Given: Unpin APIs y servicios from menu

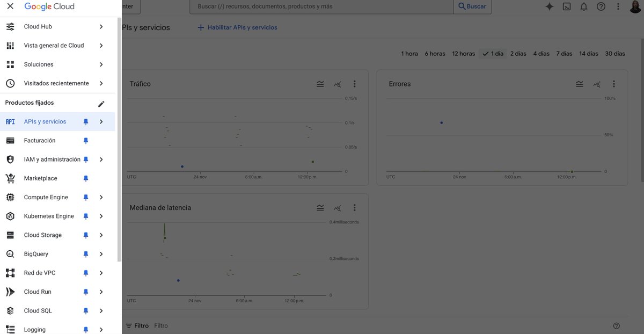Looking at the screenshot, I should 86,122.
